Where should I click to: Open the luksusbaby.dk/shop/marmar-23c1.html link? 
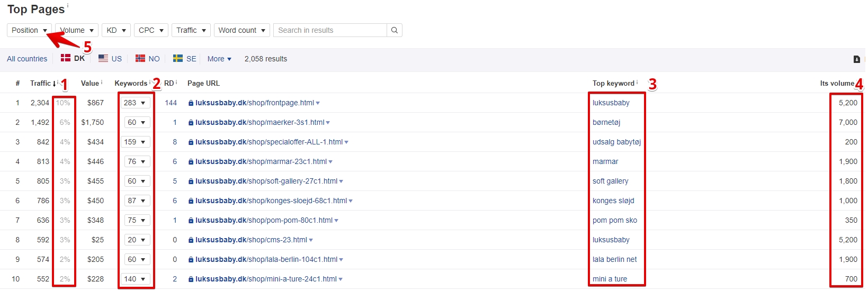[261, 161]
